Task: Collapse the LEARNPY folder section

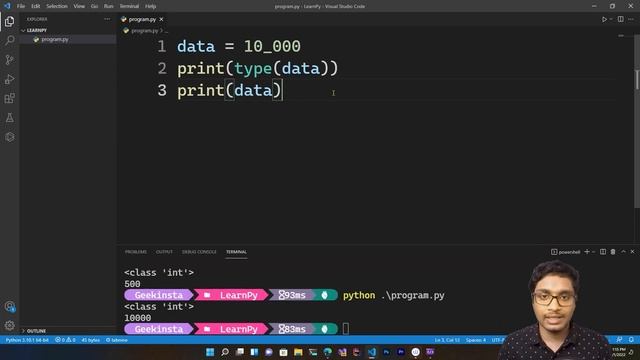Action: 36,30
